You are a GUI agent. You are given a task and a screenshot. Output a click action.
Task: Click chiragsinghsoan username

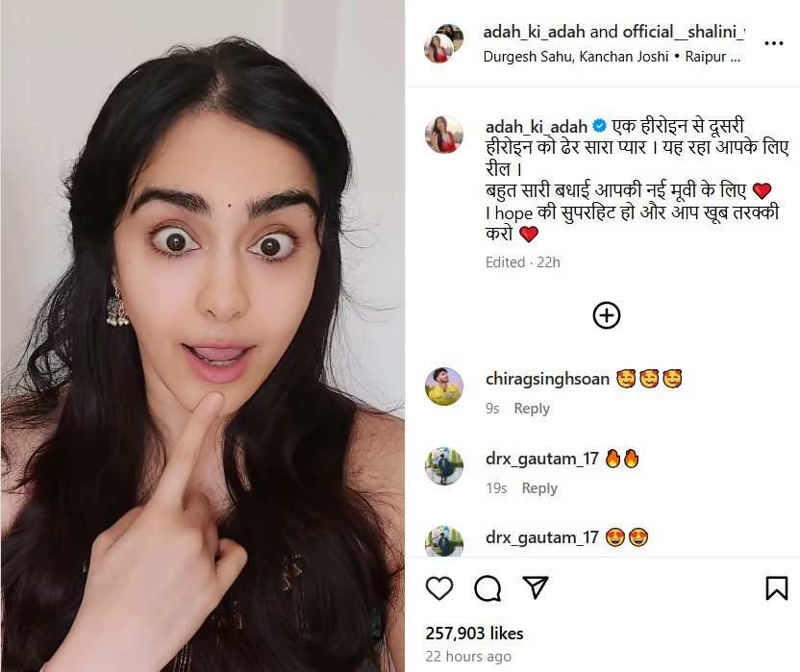click(x=547, y=379)
